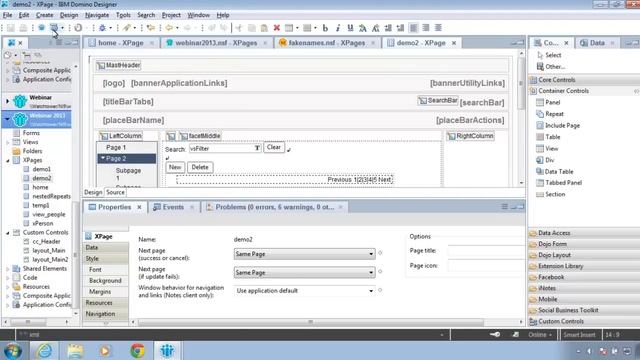Open the 'Next page (if update fails)' dropdown

pos(304,272)
